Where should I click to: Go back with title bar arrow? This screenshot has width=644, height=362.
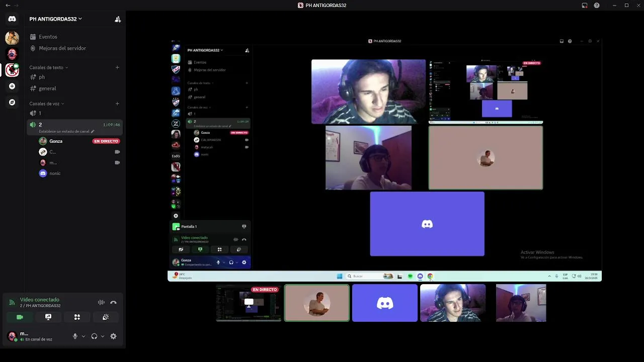click(x=8, y=5)
